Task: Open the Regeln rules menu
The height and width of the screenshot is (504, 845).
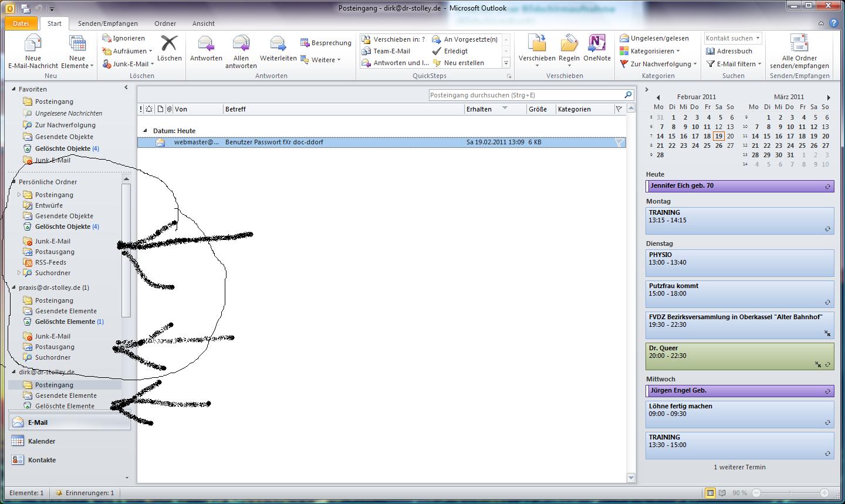Action: click(x=569, y=50)
